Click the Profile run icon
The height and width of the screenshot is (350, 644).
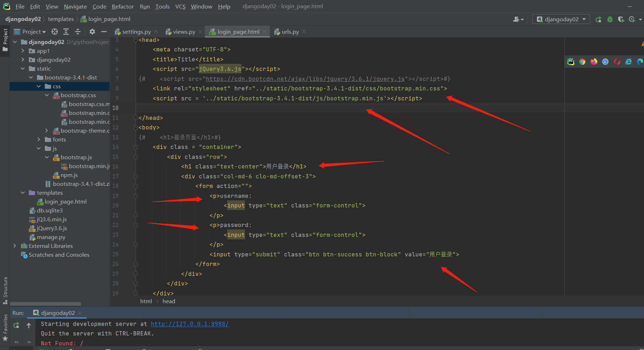tap(632, 19)
